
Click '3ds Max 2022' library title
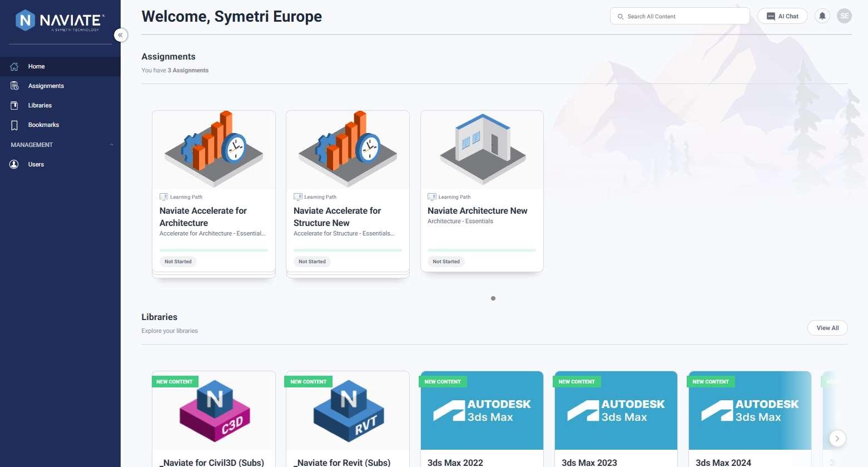[x=455, y=463]
